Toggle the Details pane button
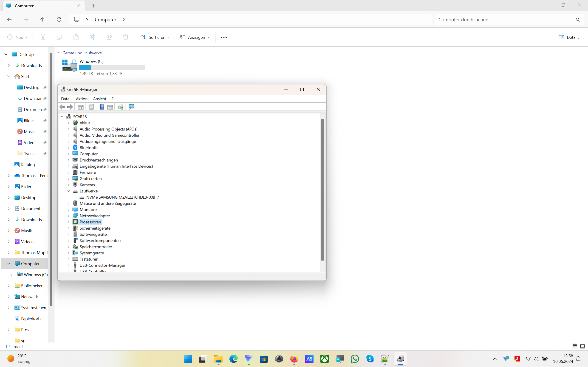588x367 pixels. click(568, 37)
